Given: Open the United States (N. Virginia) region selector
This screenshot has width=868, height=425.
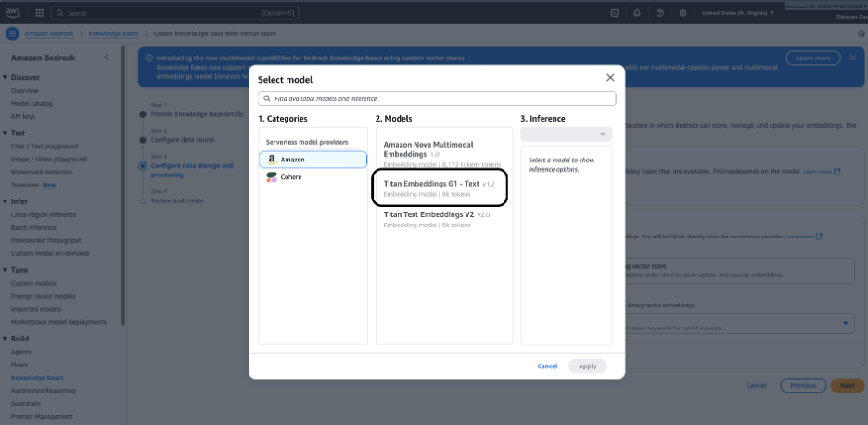Looking at the screenshot, I should (x=738, y=13).
